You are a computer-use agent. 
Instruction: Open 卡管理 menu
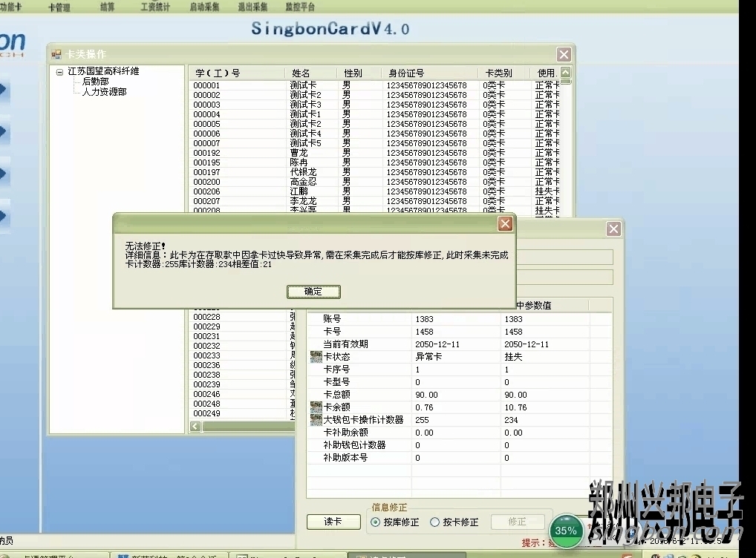click(x=59, y=7)
